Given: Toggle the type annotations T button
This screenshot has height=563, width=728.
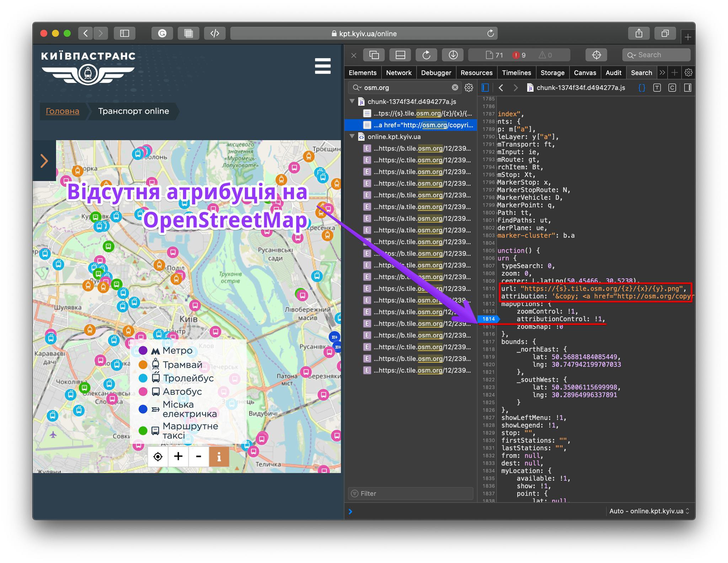Looking at the screenshot, I should click(657, 87).
